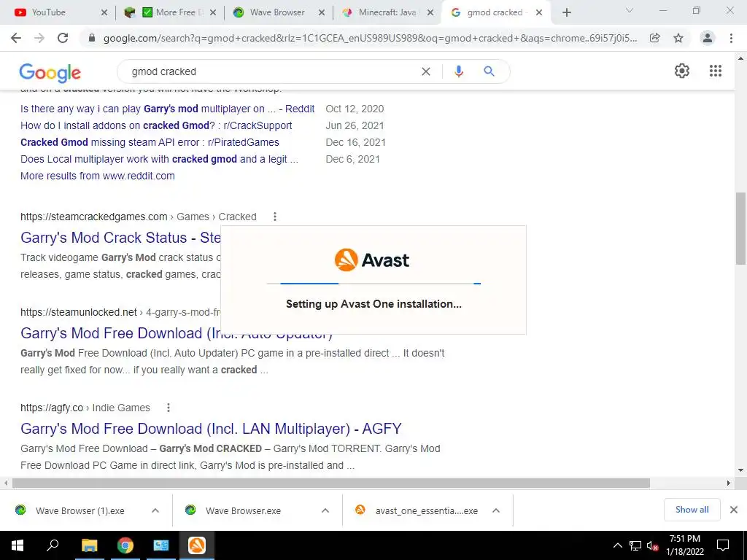
Task: Reload the Google search page
Action: coord(63,38)
